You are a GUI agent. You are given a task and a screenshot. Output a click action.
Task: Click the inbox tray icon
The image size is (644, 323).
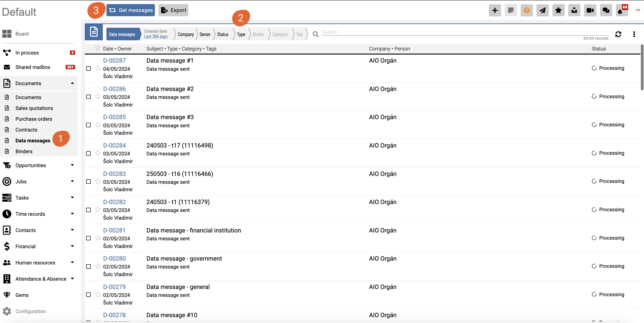click(574, 10)
